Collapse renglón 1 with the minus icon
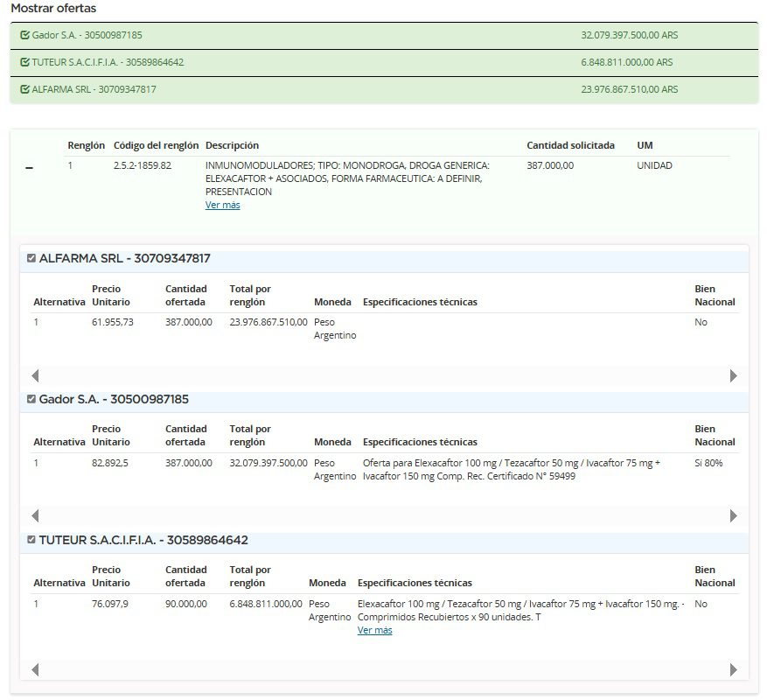This screenshot has width=767, height=700. pyautogui.click(x=30, y=168)
